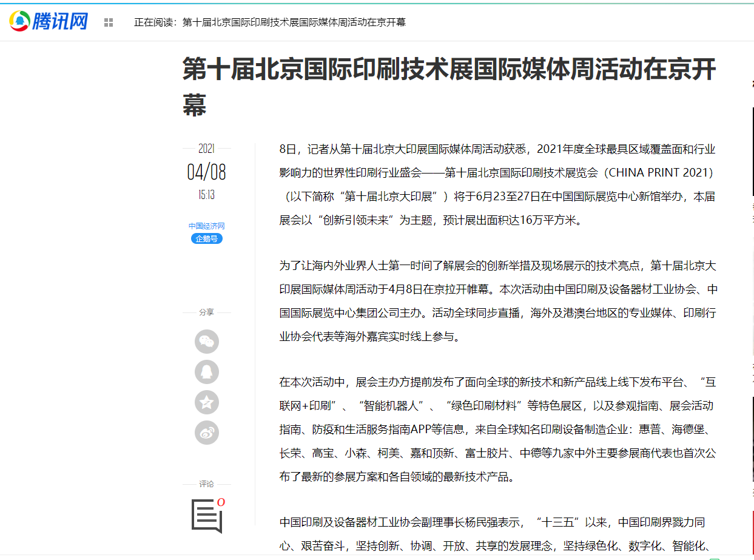
Task: Click the publish time 15:13
Action: pyautogui.click(x=207, y=195)
